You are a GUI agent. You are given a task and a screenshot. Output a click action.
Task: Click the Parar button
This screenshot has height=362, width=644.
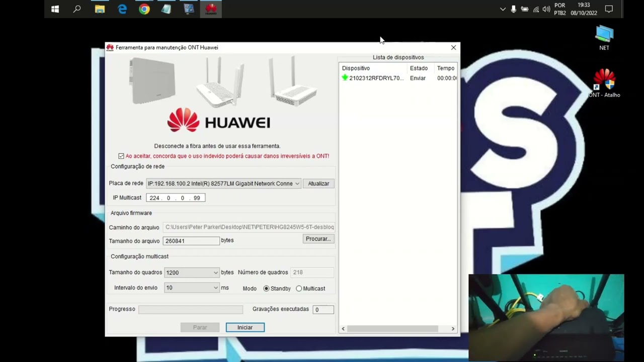pyautogui.click(x=200, y=327)
